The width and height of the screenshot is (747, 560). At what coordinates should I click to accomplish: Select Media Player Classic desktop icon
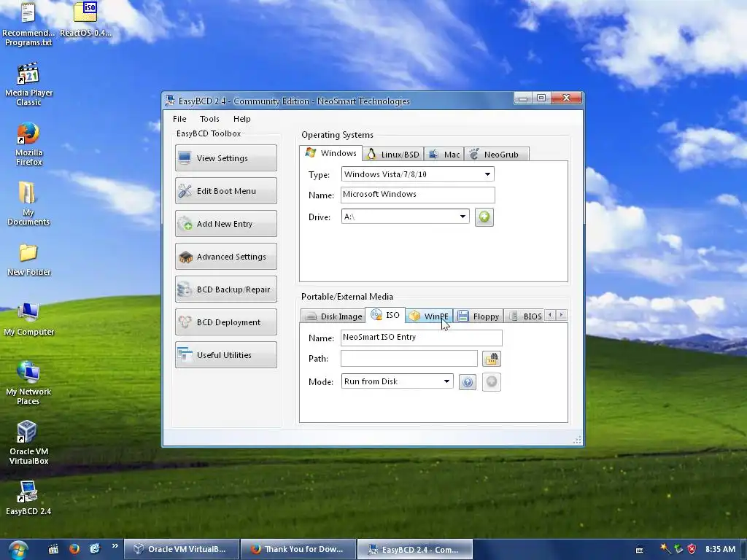(x=28, y=85)
